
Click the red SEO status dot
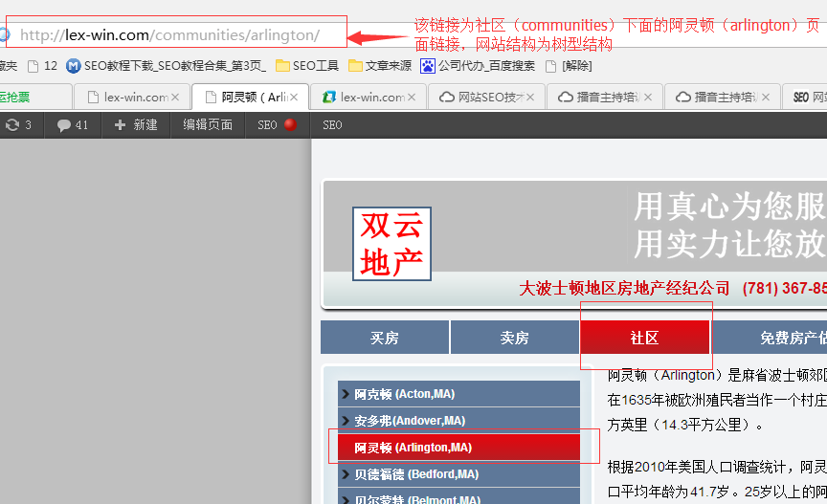290,125
